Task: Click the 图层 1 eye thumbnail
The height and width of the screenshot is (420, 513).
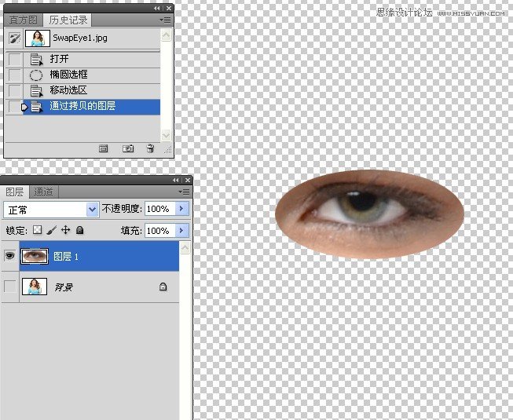Action: (x=35, y=256)
